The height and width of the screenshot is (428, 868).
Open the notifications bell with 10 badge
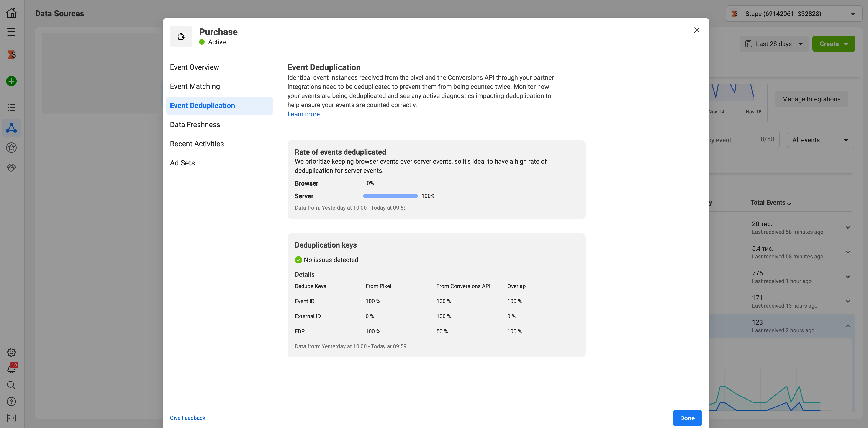[x=11, y=368]
